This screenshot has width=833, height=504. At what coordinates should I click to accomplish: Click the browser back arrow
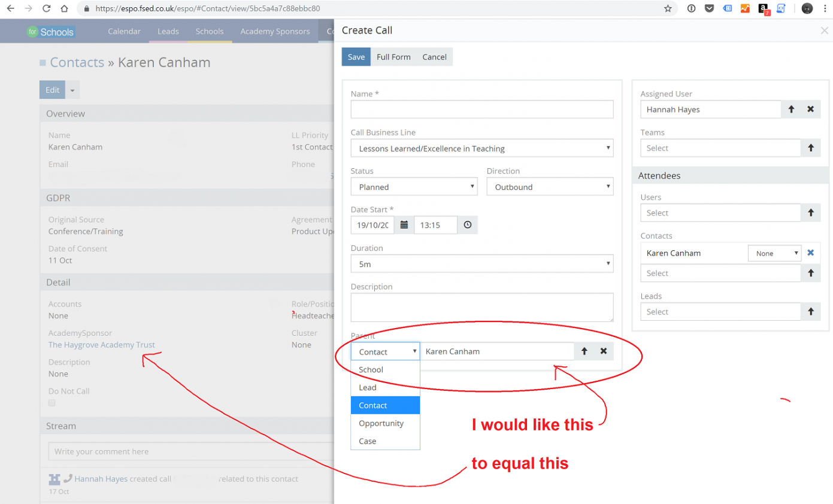[10, 9]
